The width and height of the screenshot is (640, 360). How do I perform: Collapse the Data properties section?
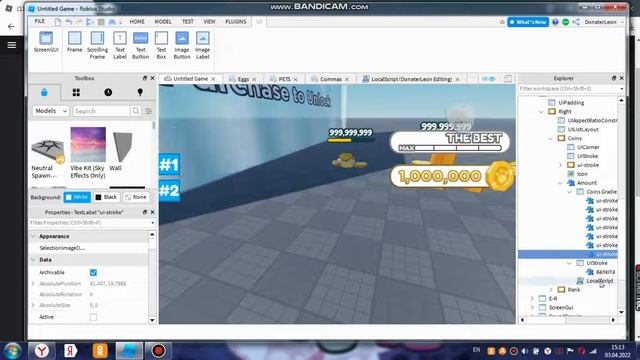coord(33,260)
